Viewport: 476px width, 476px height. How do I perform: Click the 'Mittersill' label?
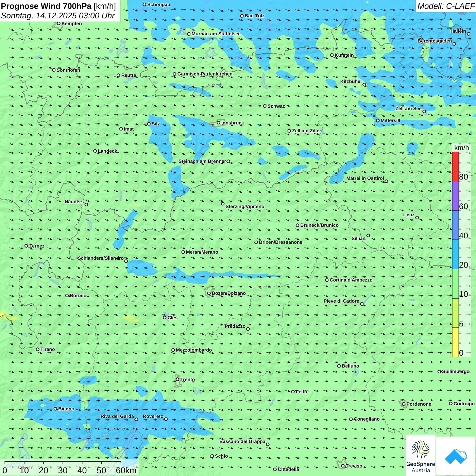(x=390, y=120)
